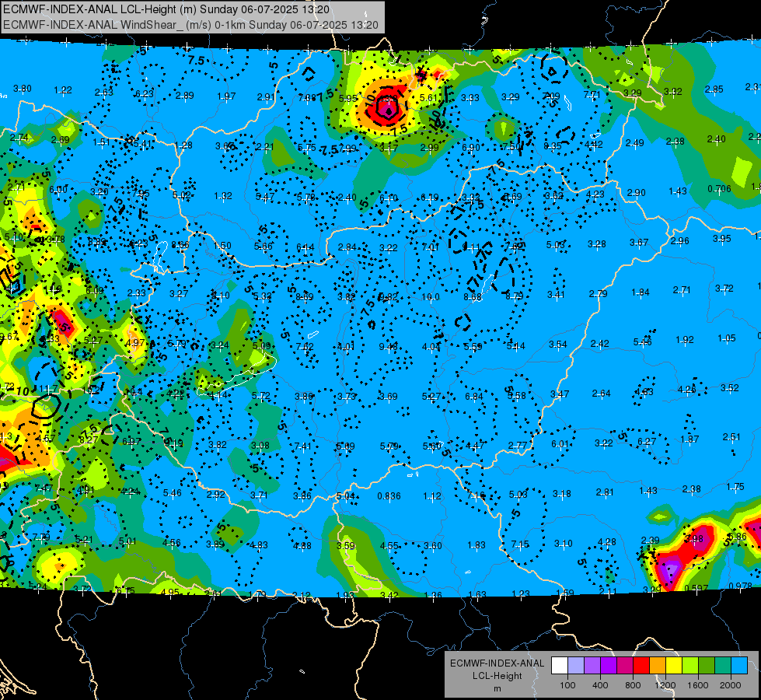Select the grid value 7.01
Viewport: 761px width, 700px height.
point(431,247)
